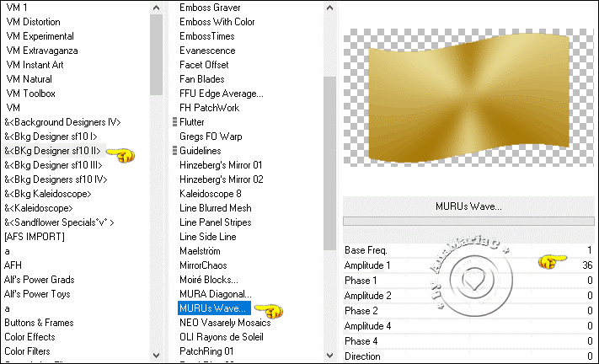Choose the Kaleidoscope 8 filter
The image size is (599, 364).
[211, 194]
